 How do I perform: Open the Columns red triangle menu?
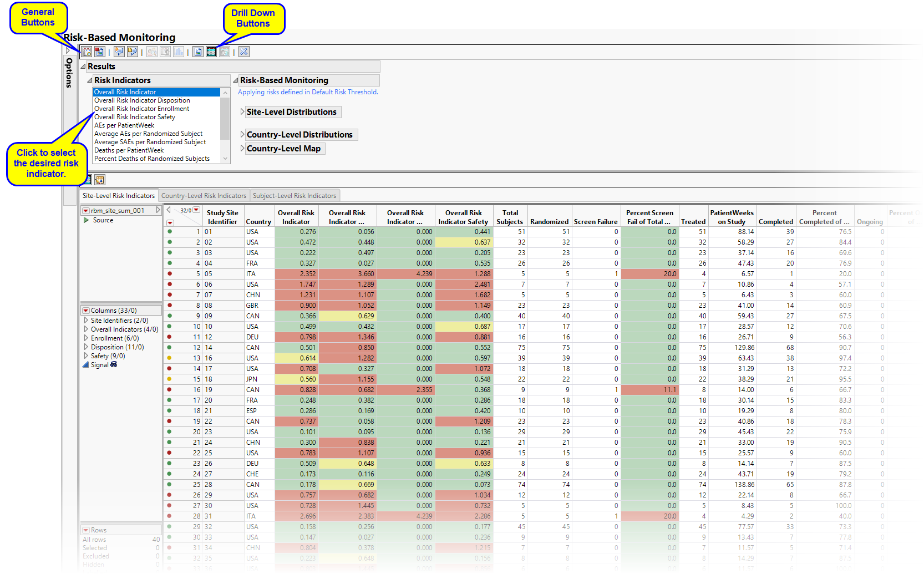pyautogui.click(x=86, y=311)
